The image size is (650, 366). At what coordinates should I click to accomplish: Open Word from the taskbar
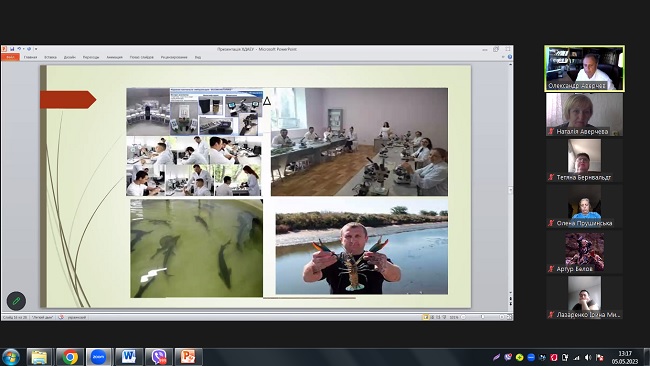click(129, 356)
